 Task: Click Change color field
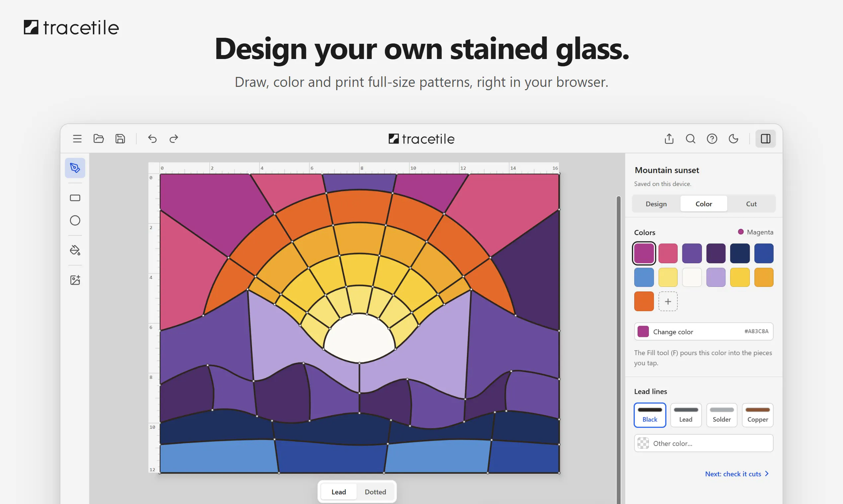704,332
